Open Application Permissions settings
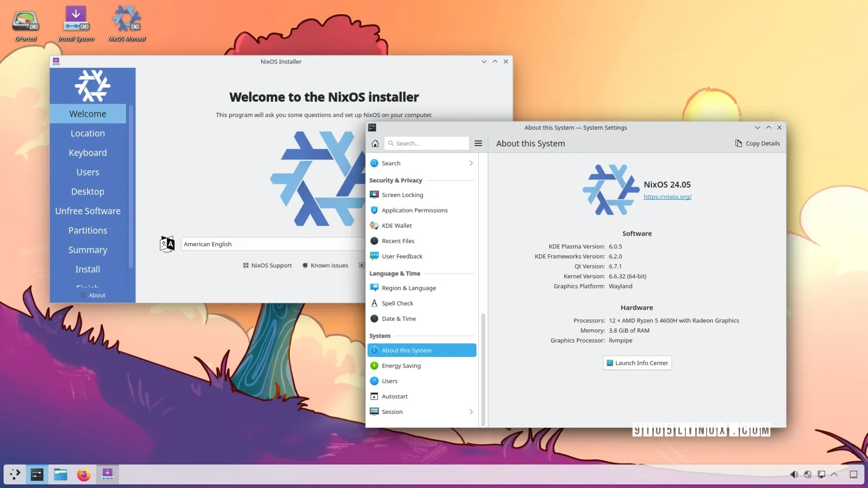Viewport: 868px width, 488px height. [422, 210]
